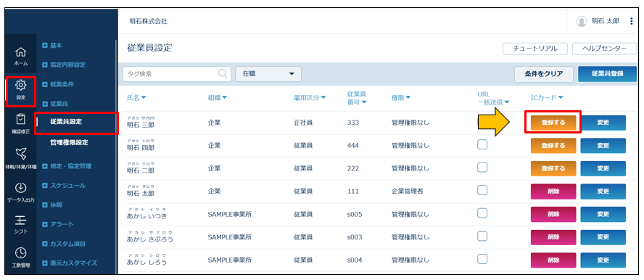Sort by the 氏名 column header
This screenshot has width=644, height=280.
136,98
